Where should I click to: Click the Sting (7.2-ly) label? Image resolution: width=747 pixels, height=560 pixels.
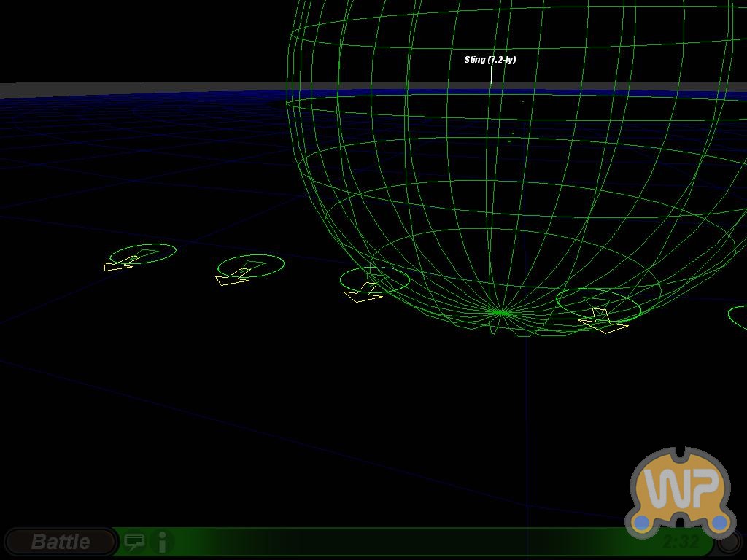pyautogui.click(x=490, y=60)
